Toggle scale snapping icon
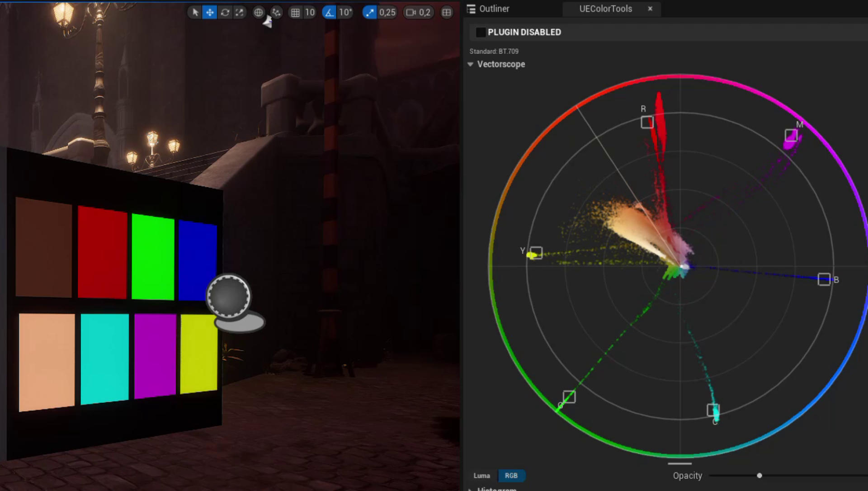 [x=369, y=12]
